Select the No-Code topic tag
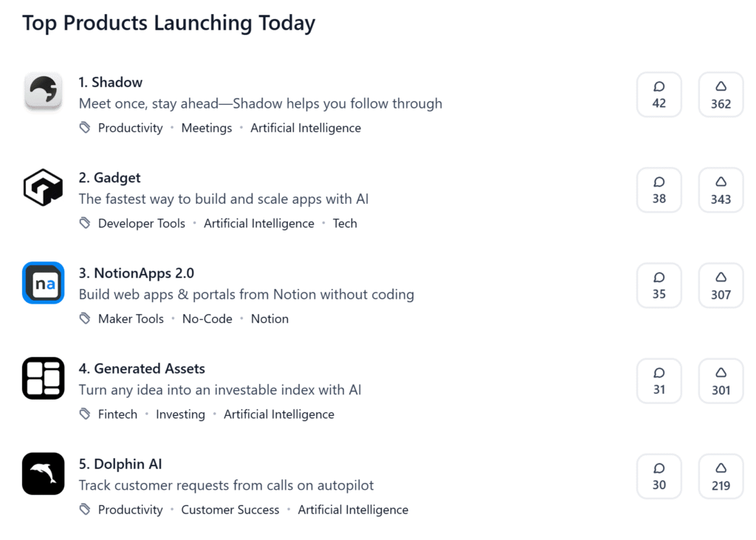 [207, 319]
